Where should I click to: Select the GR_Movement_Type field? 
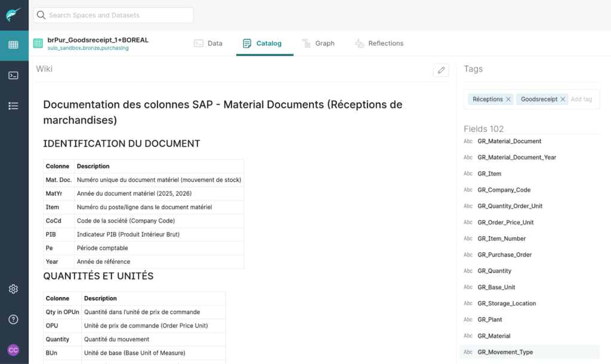505,352
